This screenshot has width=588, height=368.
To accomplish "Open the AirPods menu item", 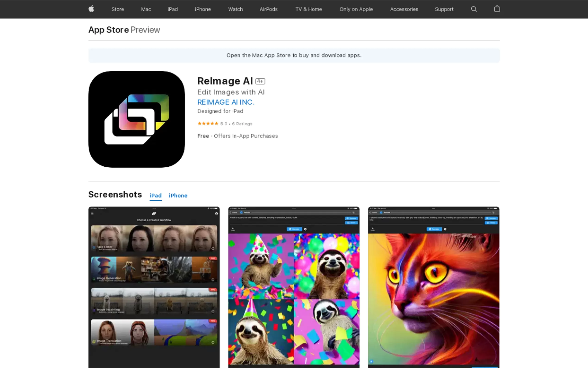I will (x=268, y=9).
